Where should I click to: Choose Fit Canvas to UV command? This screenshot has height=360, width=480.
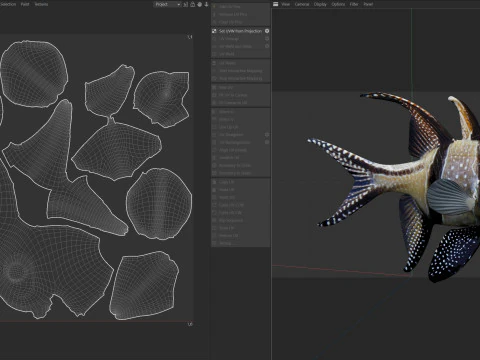pos(240,103)
